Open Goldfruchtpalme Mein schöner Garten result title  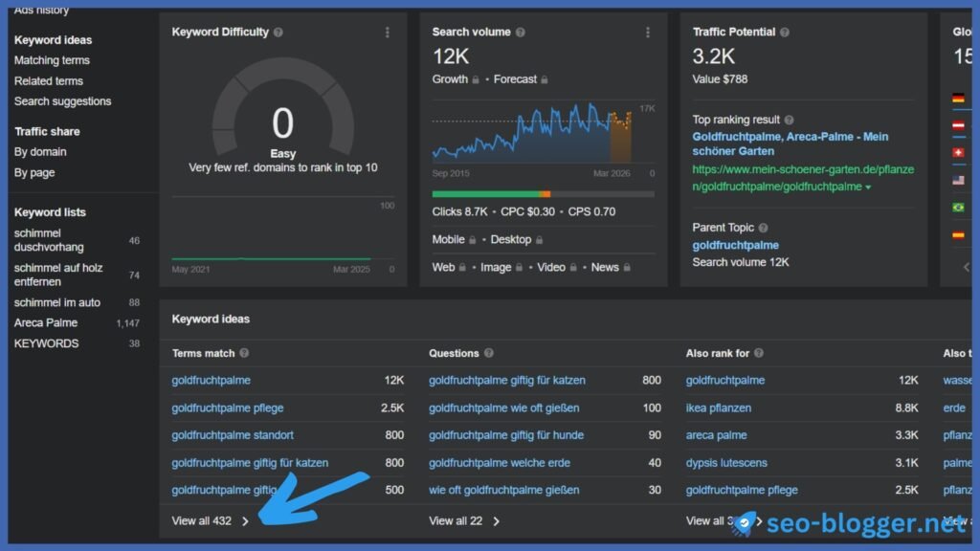(790, 143)
